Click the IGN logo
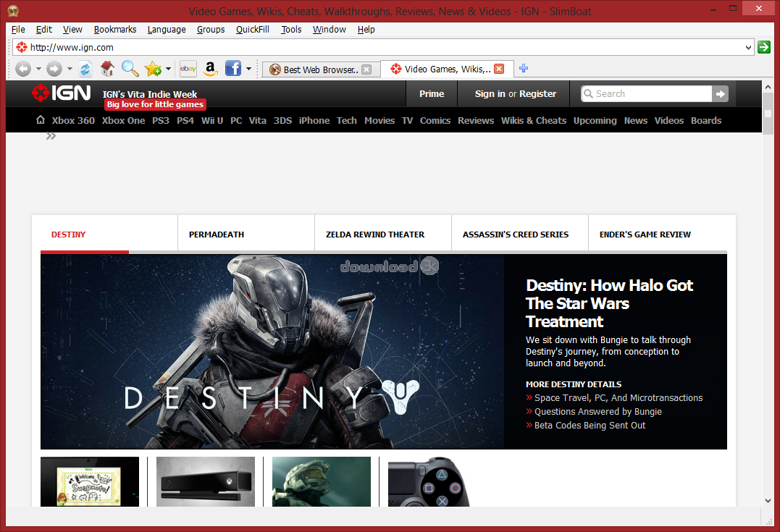 61,93
